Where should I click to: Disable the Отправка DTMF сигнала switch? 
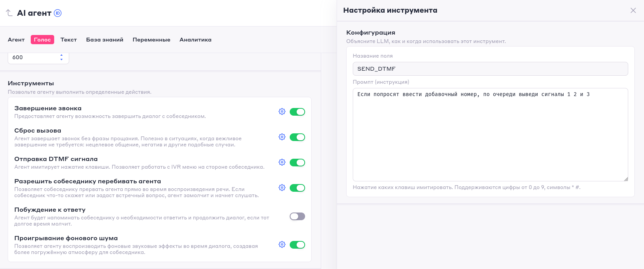[297, 163]
